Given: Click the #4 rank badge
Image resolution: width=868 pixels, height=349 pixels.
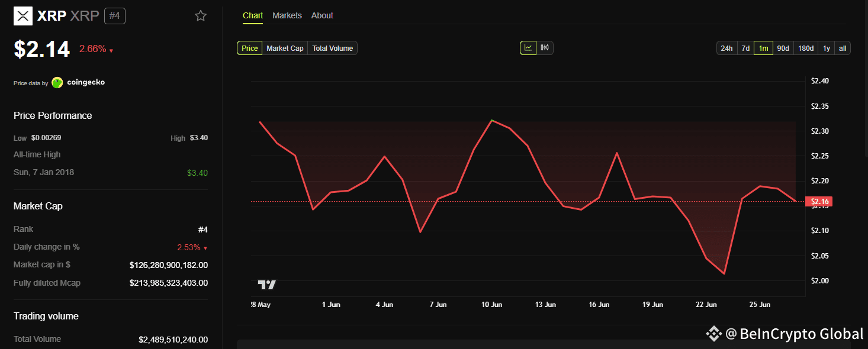Looking at the screenshot, I should [115, 16].
